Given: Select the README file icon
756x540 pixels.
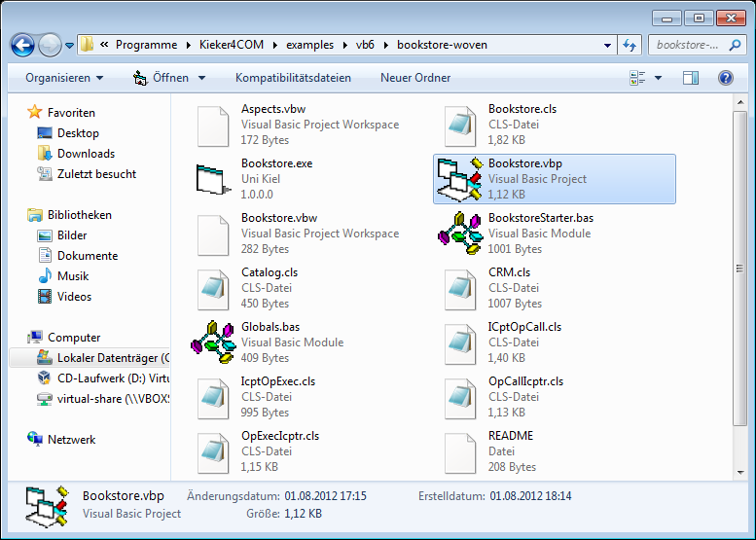Looking at the screenshot, I should (460, 452).
